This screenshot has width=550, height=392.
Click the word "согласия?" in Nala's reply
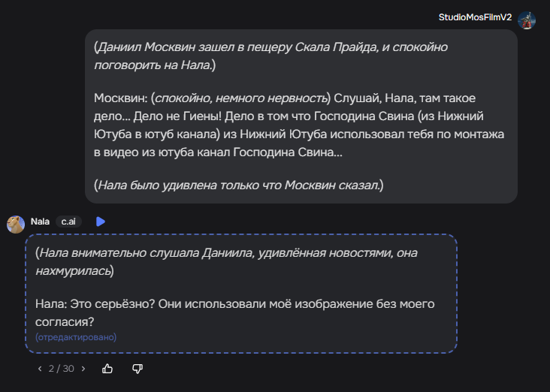[65, 322]
